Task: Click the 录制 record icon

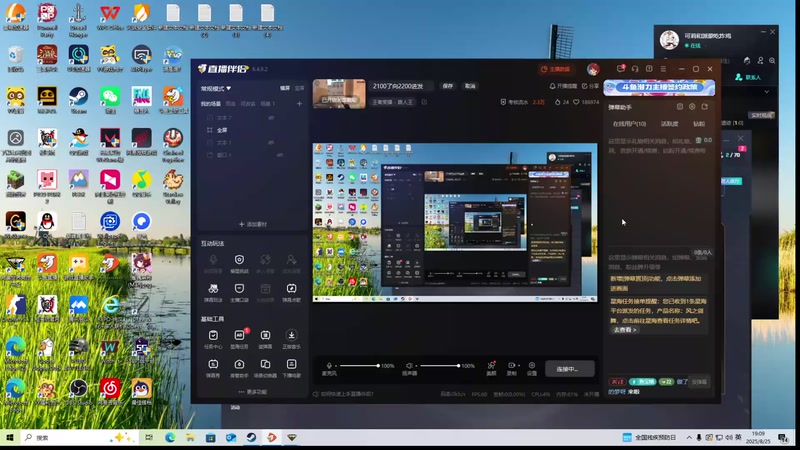Action: point(511,365)
